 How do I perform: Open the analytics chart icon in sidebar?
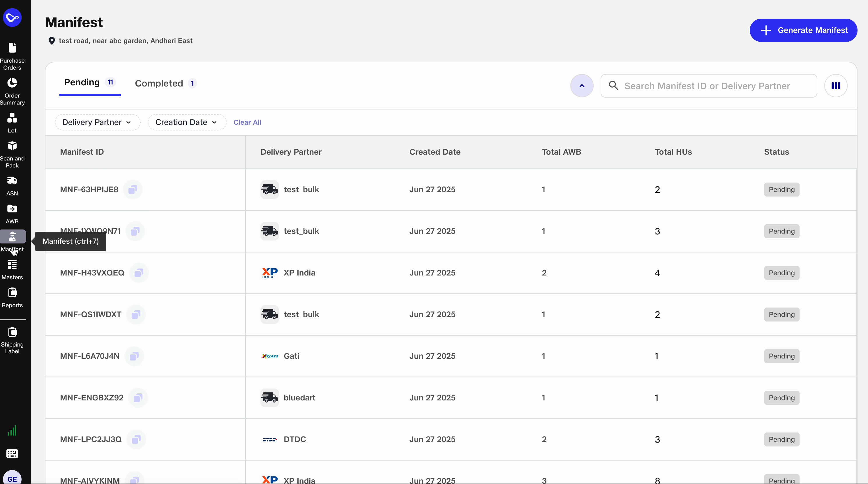pos(13,430)
